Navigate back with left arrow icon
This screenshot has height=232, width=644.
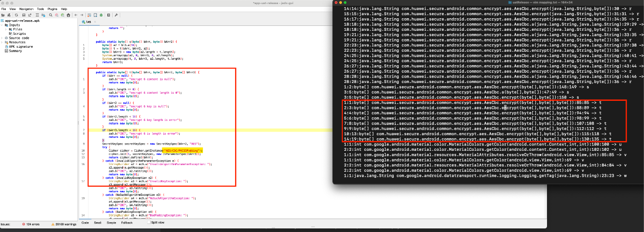76,15
